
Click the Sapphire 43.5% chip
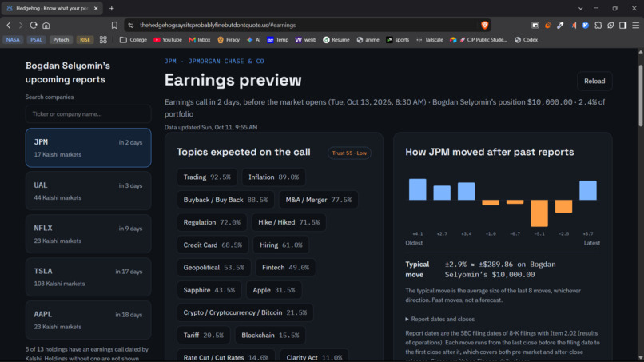click(209, 290)
